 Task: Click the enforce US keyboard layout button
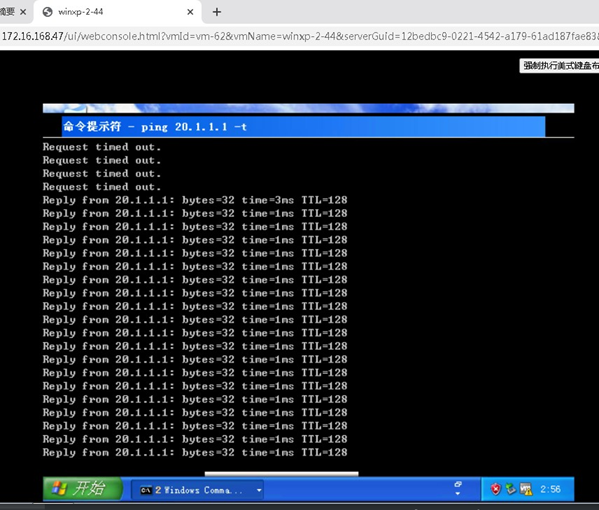559,66
